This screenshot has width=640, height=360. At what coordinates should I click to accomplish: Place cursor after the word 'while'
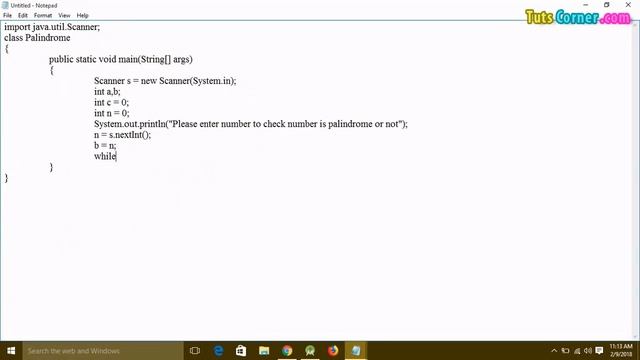pyautogui.click(x=117, y=156)
